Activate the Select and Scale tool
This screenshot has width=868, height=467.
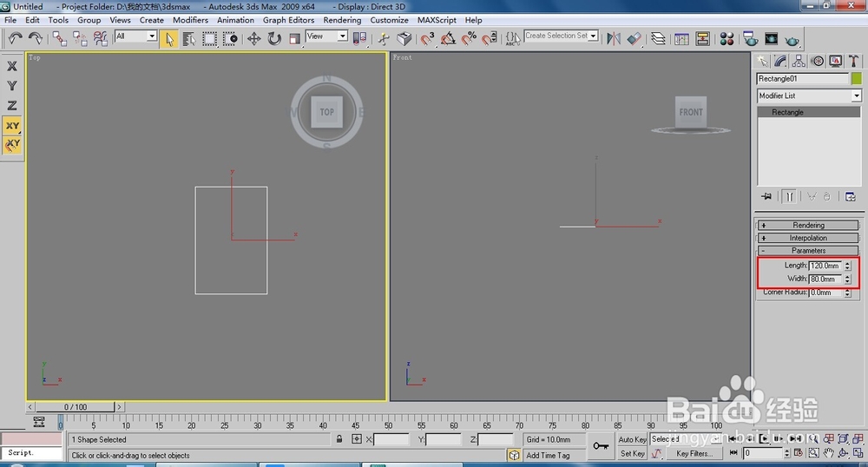click(x=294, y=39)
